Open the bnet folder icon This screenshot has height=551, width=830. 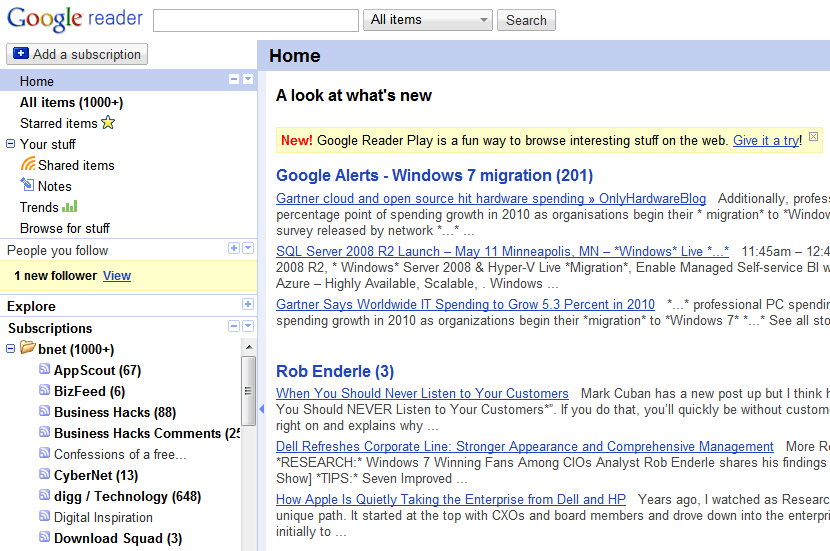pyautogui.click(x=28, y=348)
